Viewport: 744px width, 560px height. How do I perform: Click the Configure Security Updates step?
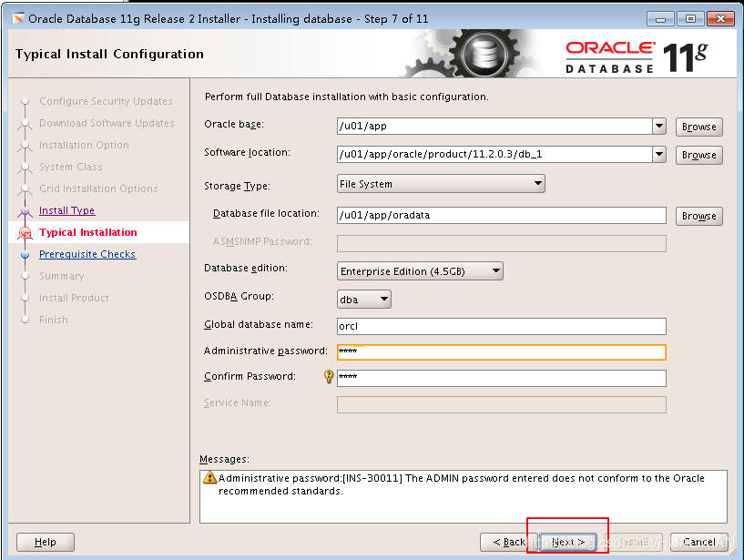(106, 101)
